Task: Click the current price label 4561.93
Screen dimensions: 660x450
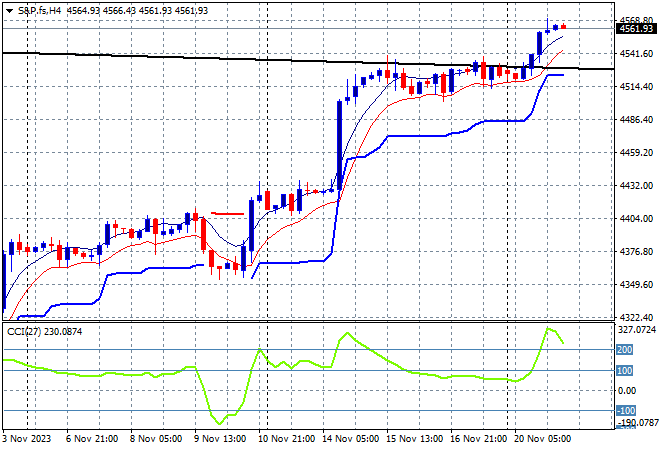Action: click(x=636, y=29)
